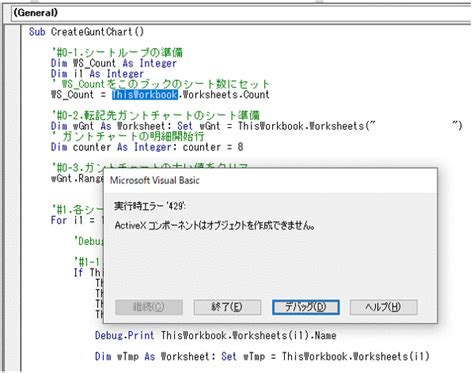Click the Dim counter As Integer line
This screenshot has height=373, width=474.
[x=147, y=147]
